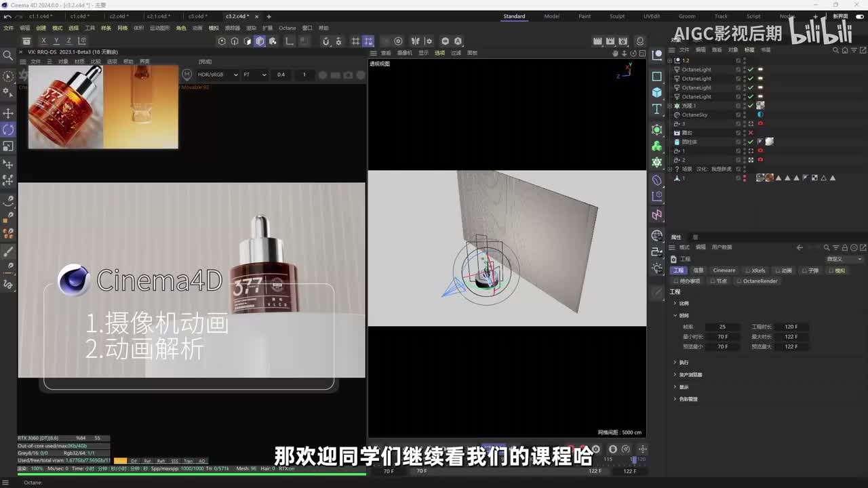
Task: Select the Scale tool in left toolbar
Action: [x=8, y=146]
